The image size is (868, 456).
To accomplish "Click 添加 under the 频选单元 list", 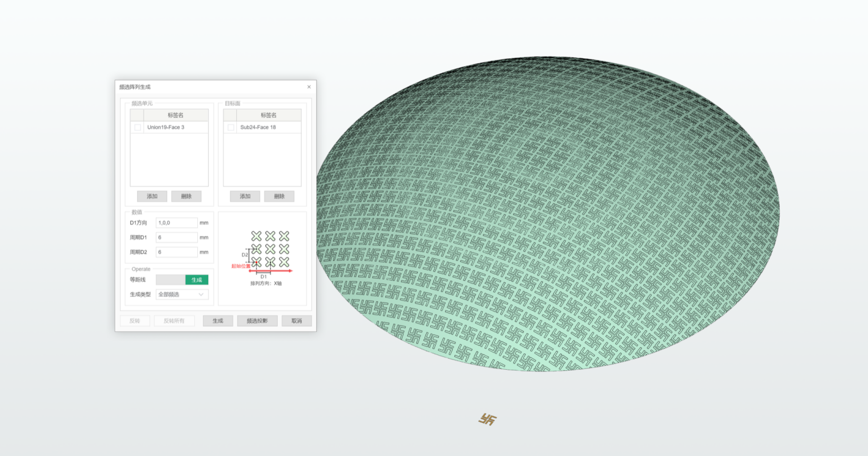I will point(152,196).
